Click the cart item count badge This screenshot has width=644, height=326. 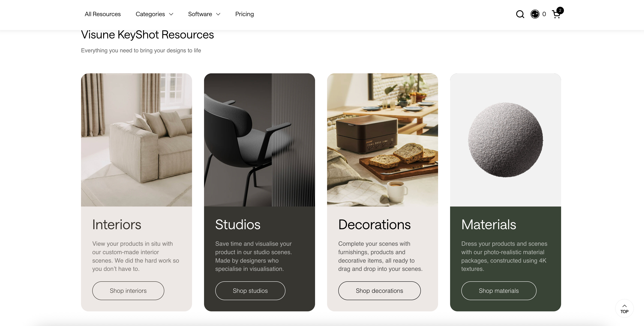(x=560, y=10)
